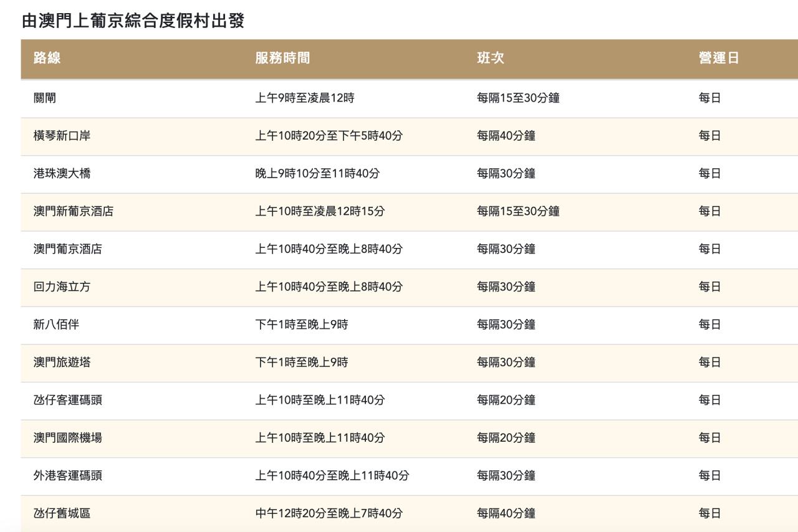Click '每隔30分鐘' in the 澳門旅遊塔 row
This screenshot has width=798, height=532.
point(506,362)
